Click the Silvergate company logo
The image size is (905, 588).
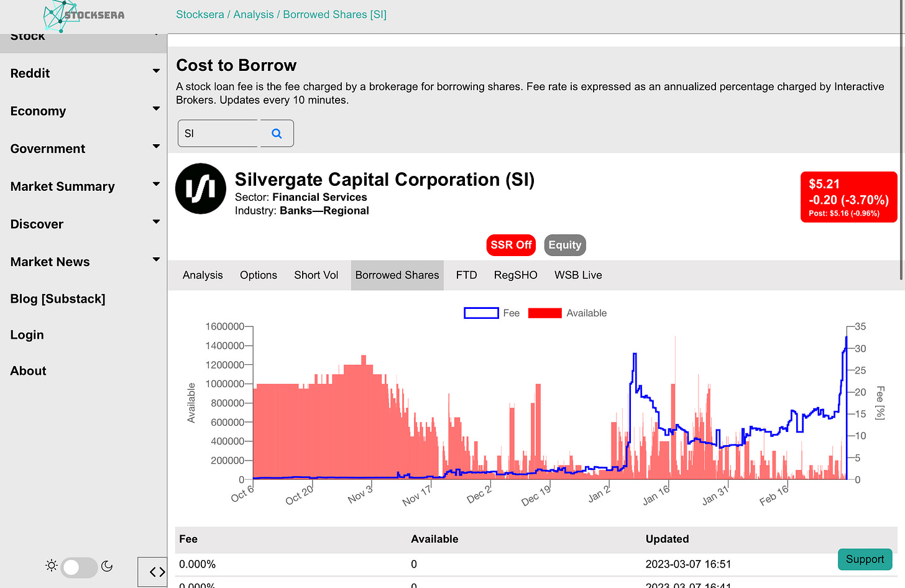coord(201,189)
